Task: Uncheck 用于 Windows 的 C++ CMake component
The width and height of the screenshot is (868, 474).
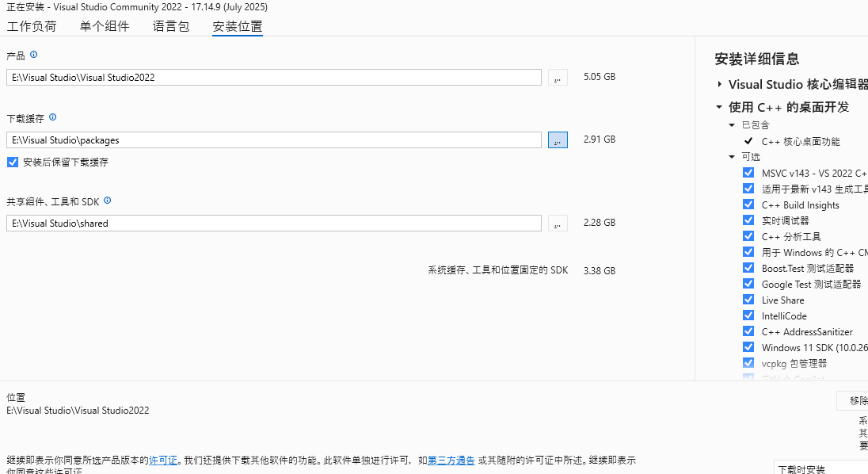Action: pos(748,252)
